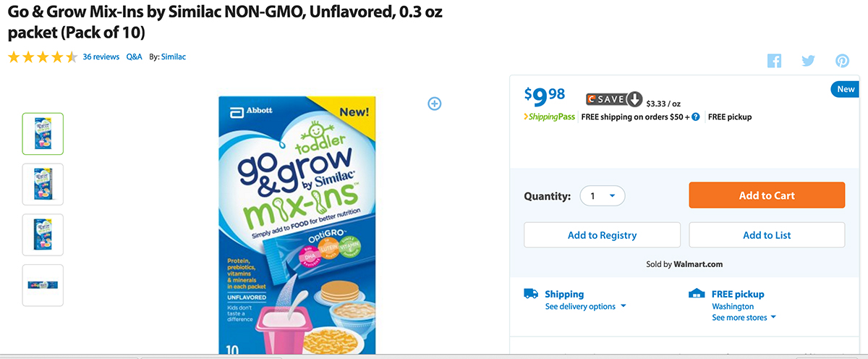Click Add to List button
This screenshot has width=868, height=359.
767,235
